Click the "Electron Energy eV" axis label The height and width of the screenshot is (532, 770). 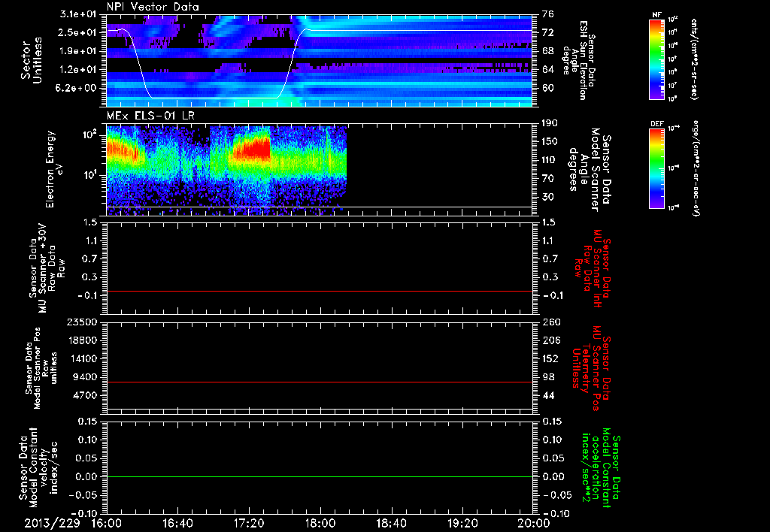[54, 169]
